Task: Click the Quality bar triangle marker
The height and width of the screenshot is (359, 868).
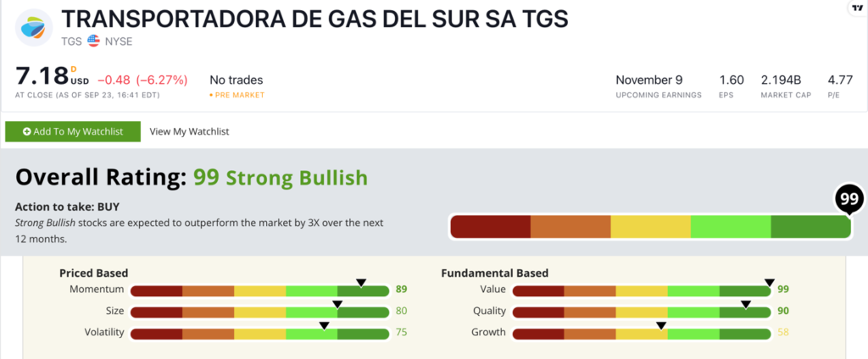Action: tap(746, 303)
